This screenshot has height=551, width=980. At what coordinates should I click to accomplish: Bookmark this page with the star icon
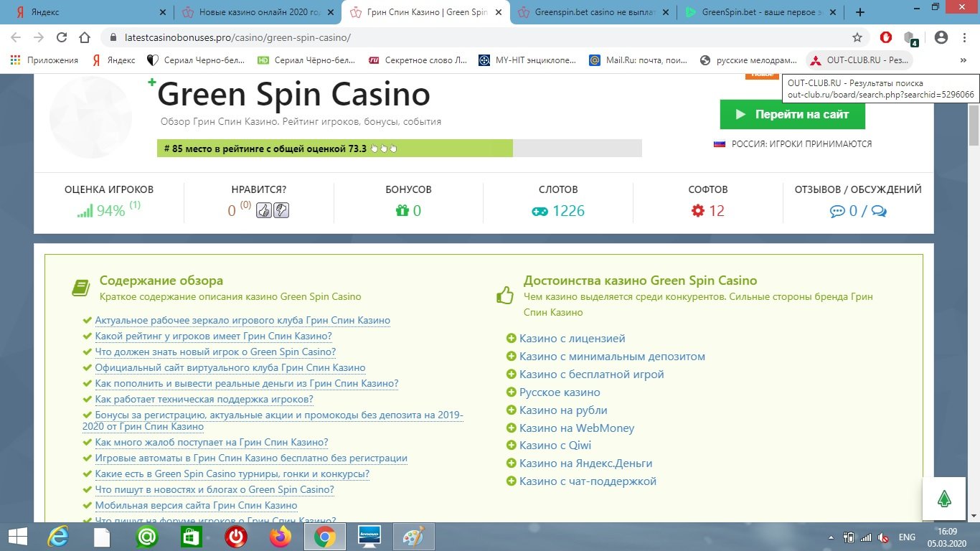(x=857, y=37)
